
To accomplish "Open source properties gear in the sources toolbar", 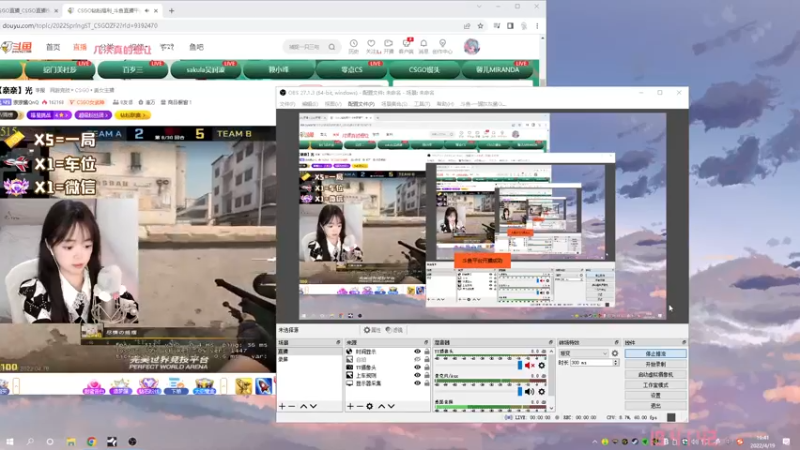I will tap(370, 406).
